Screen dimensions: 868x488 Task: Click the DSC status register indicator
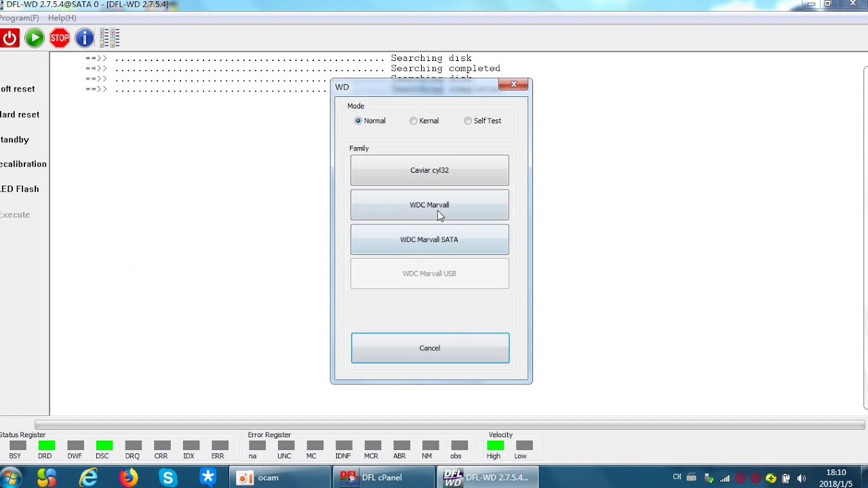tap(104, 445)
